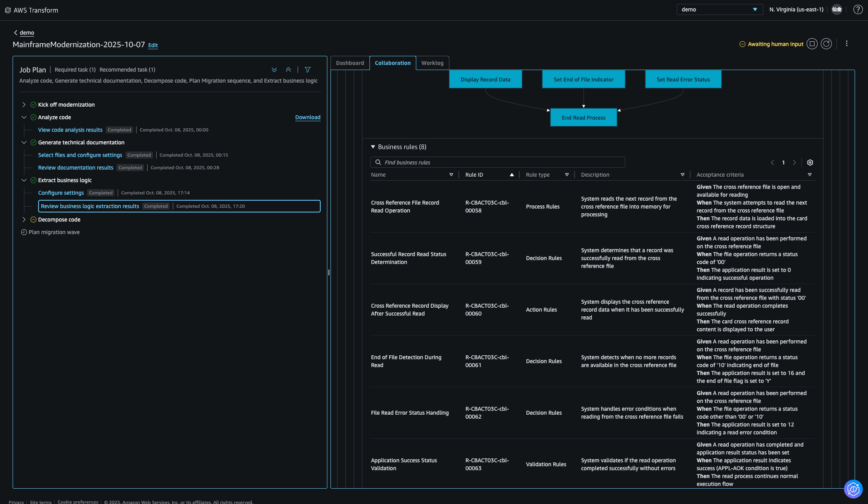Open Rule type column filter arrow
The height and width of the screenshot is (504, 868).
[567, 175]
